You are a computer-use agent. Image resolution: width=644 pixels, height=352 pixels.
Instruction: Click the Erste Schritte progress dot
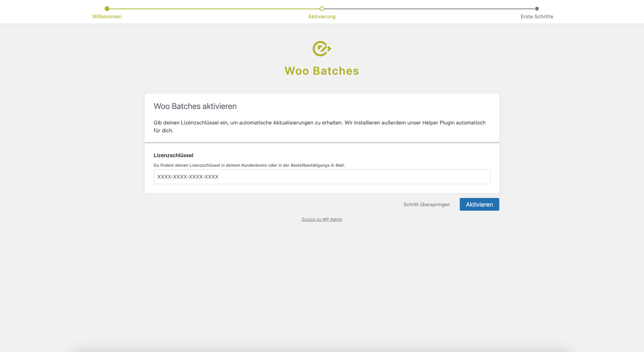point(537,9)
